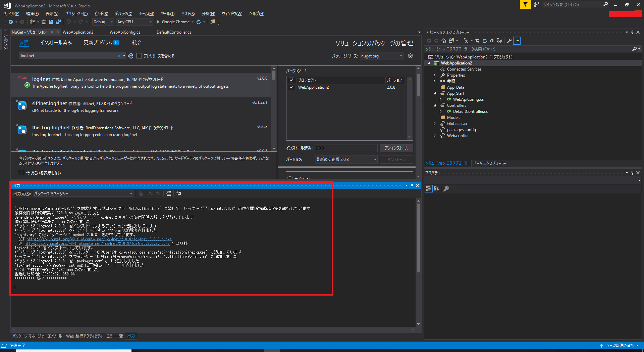644x352 pixels.
Task: Open the ビルド(B) menu
Action: coord(101,14)
